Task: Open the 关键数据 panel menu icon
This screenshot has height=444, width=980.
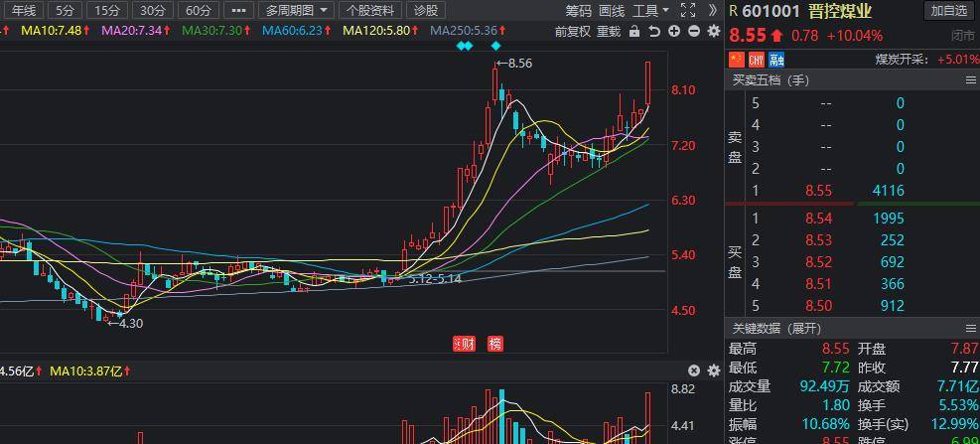Action: pos(970,329)
